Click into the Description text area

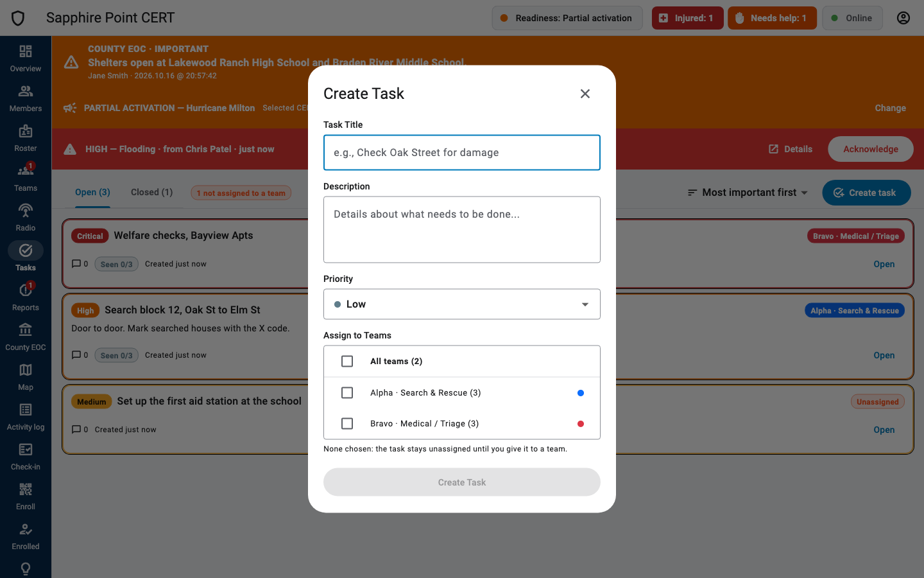tap(462, 230)
